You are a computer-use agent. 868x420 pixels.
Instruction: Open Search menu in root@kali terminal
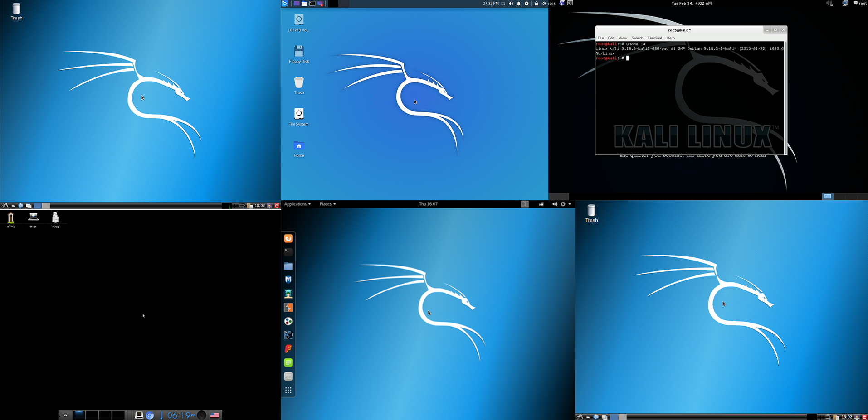[637, 38]
